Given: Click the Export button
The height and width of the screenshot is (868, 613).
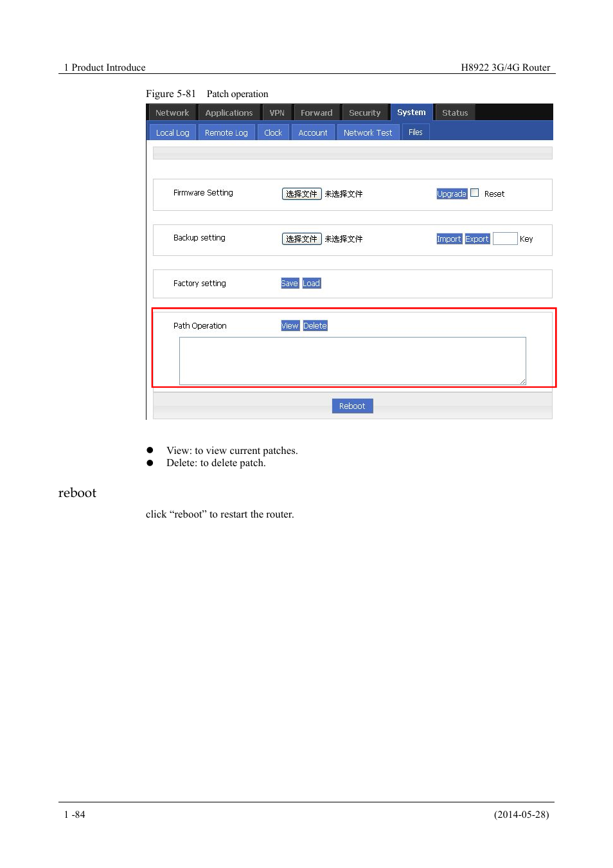Looking at the screenshot, I should coord(477,239).
